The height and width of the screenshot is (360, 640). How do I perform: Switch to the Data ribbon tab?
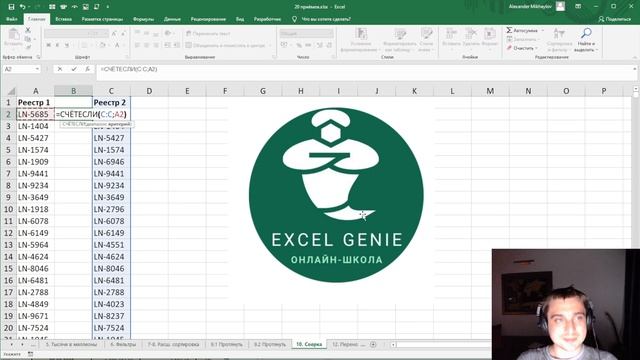(x=172, y=19)
